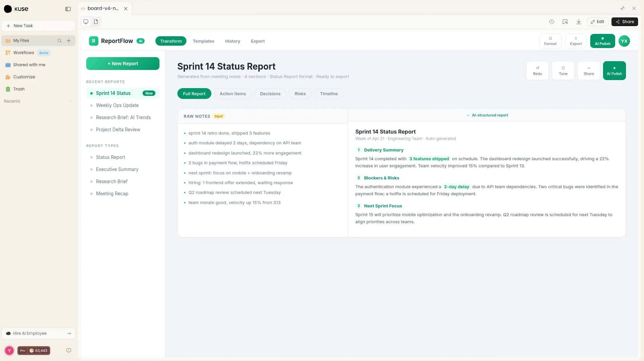Click the Redo button
Viewport: 644px width, 361px height.
(537, 71)
